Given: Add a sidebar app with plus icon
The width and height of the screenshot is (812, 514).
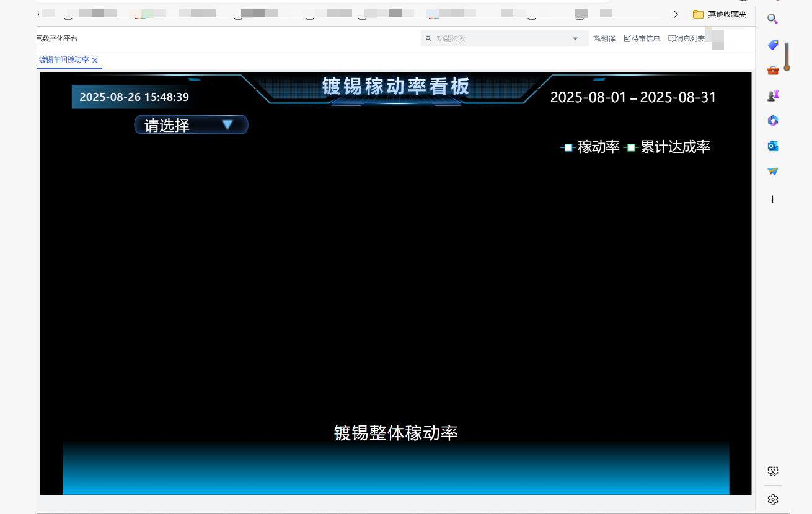Looking at the screenshot, I should [x=772, y=199].
